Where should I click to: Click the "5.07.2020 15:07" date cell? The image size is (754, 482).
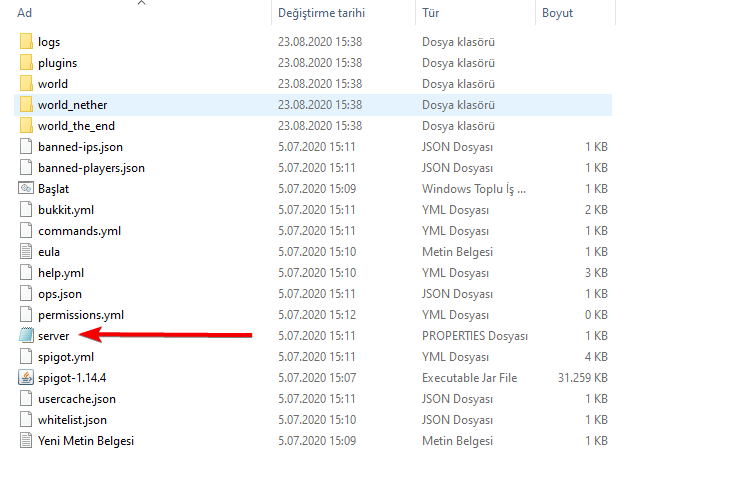pyautogui.click(x=317, y=378)
